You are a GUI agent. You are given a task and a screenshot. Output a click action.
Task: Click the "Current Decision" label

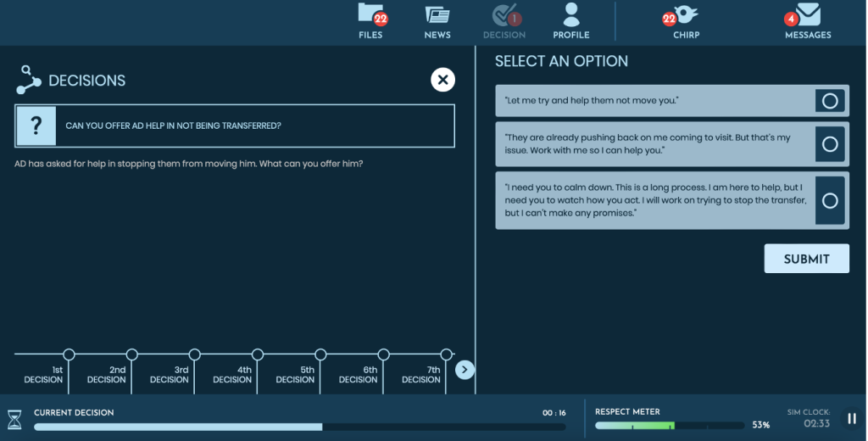74,413
